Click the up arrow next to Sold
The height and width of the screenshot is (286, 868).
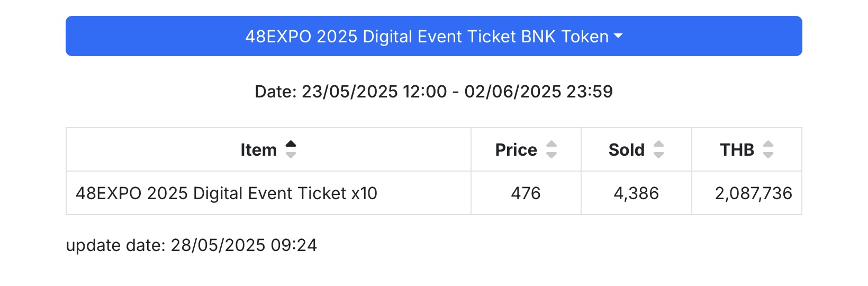coord(659,145)
